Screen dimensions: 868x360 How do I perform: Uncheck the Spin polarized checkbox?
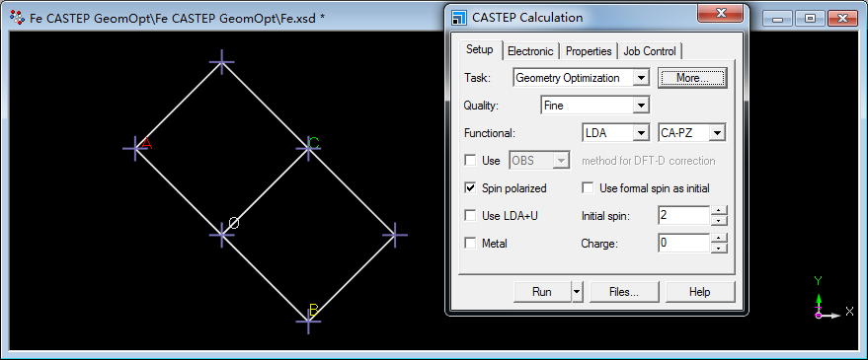click(470, 188)
